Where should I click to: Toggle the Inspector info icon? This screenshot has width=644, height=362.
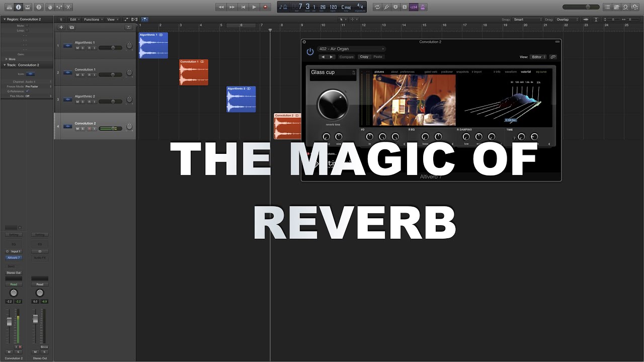[x=18, y=7]
